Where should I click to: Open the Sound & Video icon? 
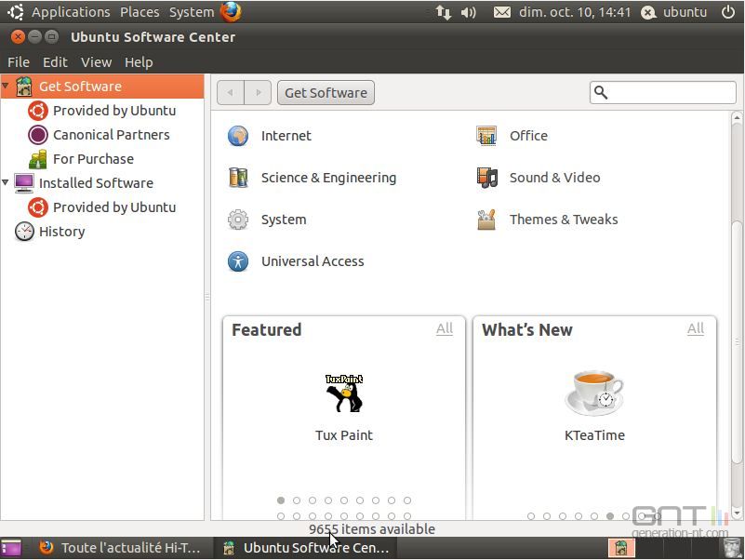486,178
